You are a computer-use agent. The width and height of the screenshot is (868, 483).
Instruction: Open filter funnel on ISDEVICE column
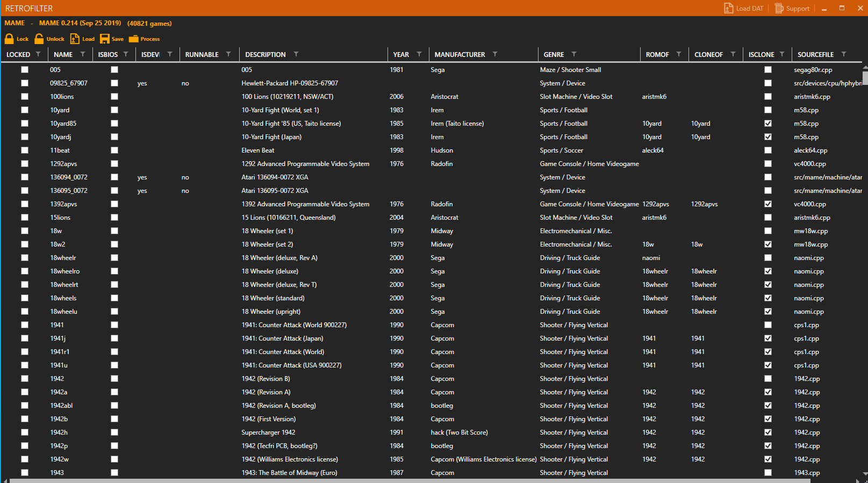pyautogui.click(x=170, y=54)
